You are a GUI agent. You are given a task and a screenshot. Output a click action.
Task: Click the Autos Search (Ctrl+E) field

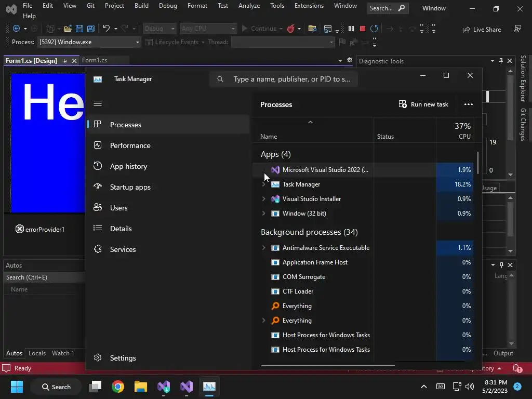tap(44, 277)
